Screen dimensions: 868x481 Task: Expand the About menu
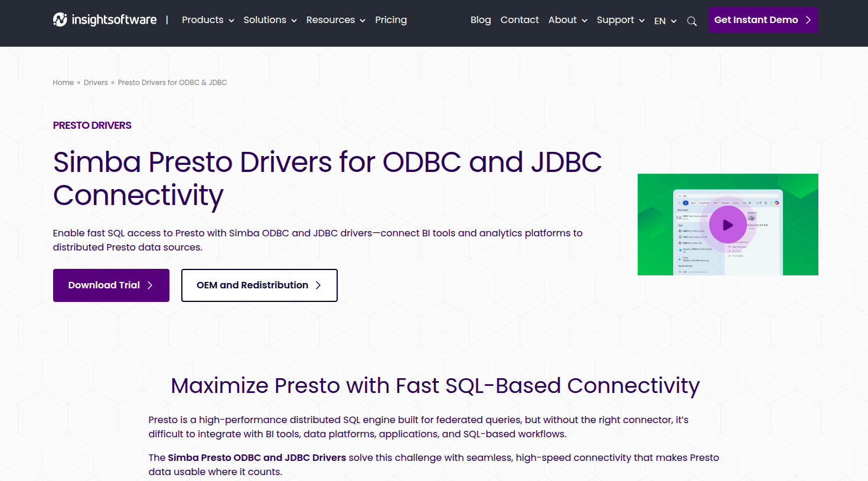pos(567,20)
